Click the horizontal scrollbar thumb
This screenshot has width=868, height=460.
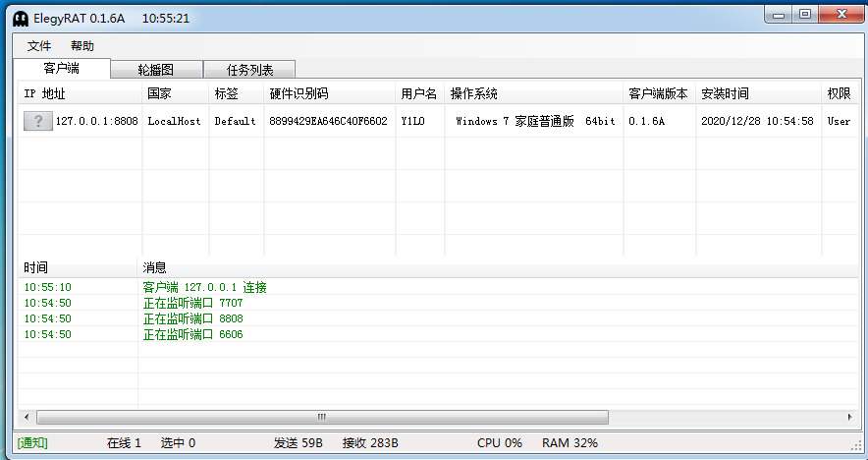pyautogui.click(x=322, y=417)
